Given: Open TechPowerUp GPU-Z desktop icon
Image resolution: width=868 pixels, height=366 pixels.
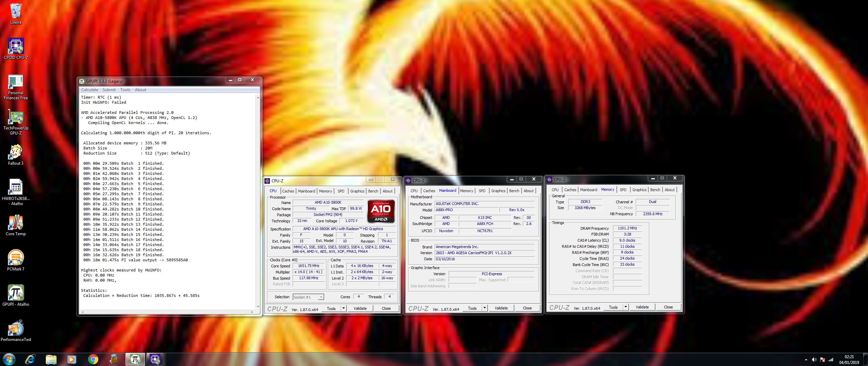Looking at the screenshot, I should 16,122.
